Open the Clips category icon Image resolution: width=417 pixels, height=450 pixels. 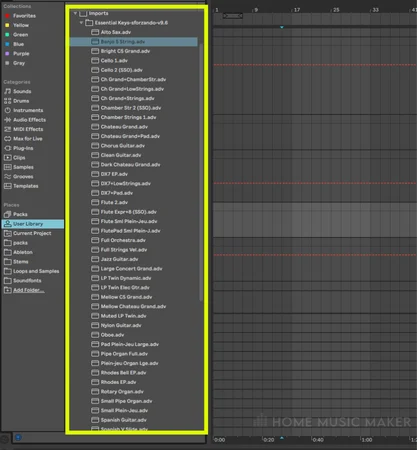7,158
